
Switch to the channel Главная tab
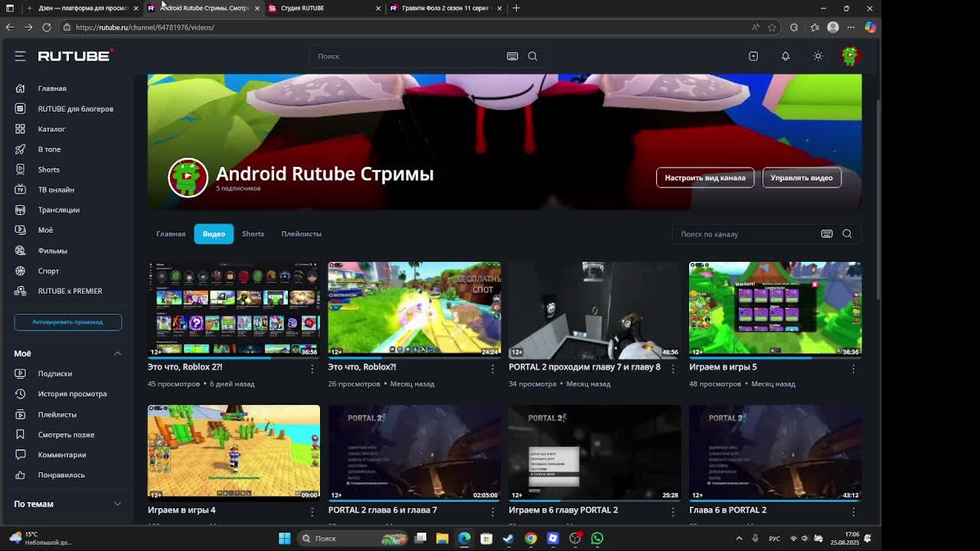(171, 234)
